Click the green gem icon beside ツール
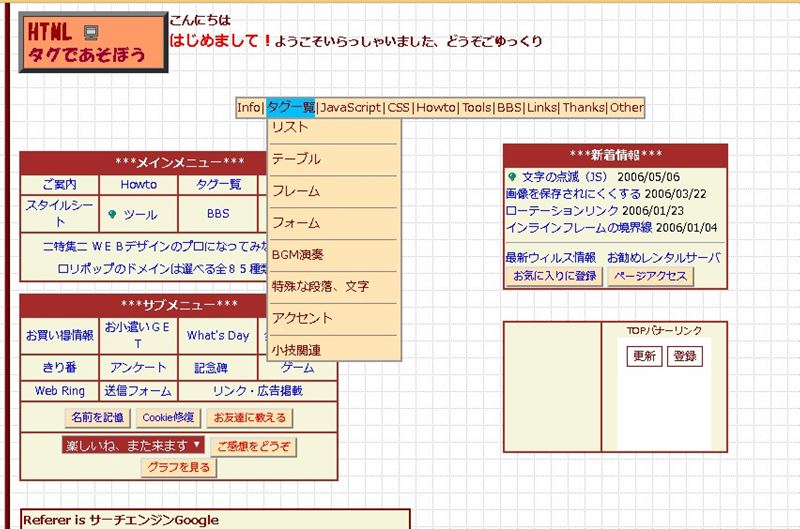The width and height of the screenshot is (800, 529). point(112,214)
